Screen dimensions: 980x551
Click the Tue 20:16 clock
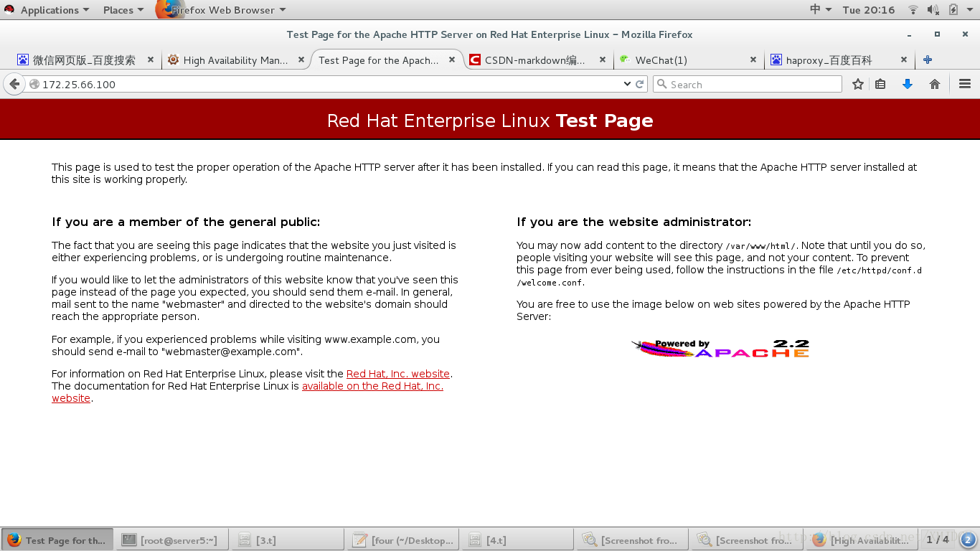[869, 10]
